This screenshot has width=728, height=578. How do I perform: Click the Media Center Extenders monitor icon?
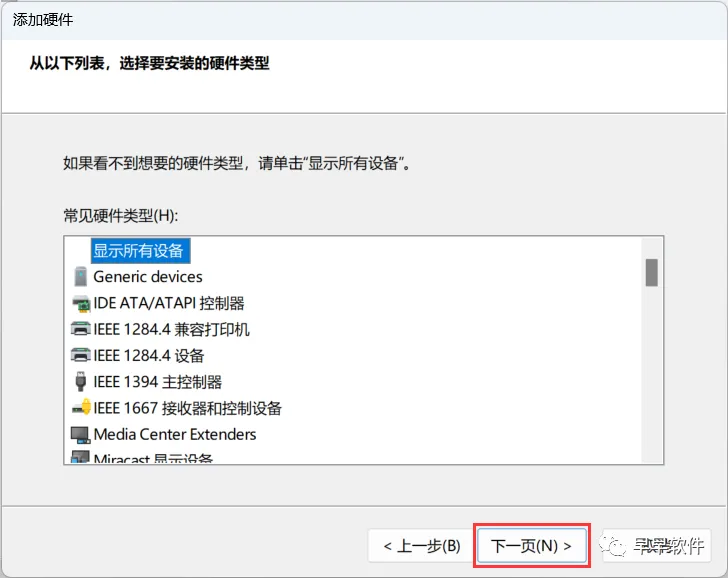coord(80,435)
